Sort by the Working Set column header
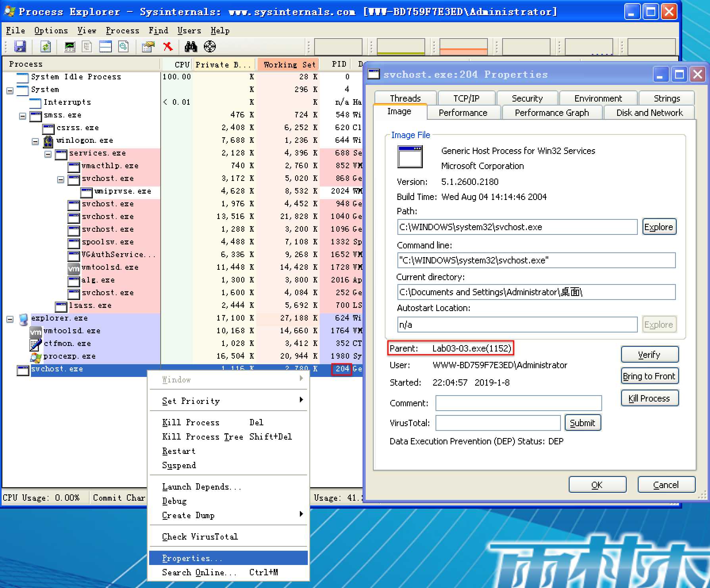The height and width of the screenshot is (588, 710). pyautogui.click(x=288, y=64)
